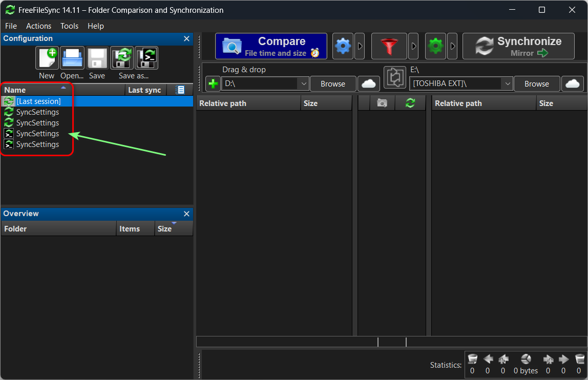Click the sync action column header icon
588x380 pixels.
(410, 103)
